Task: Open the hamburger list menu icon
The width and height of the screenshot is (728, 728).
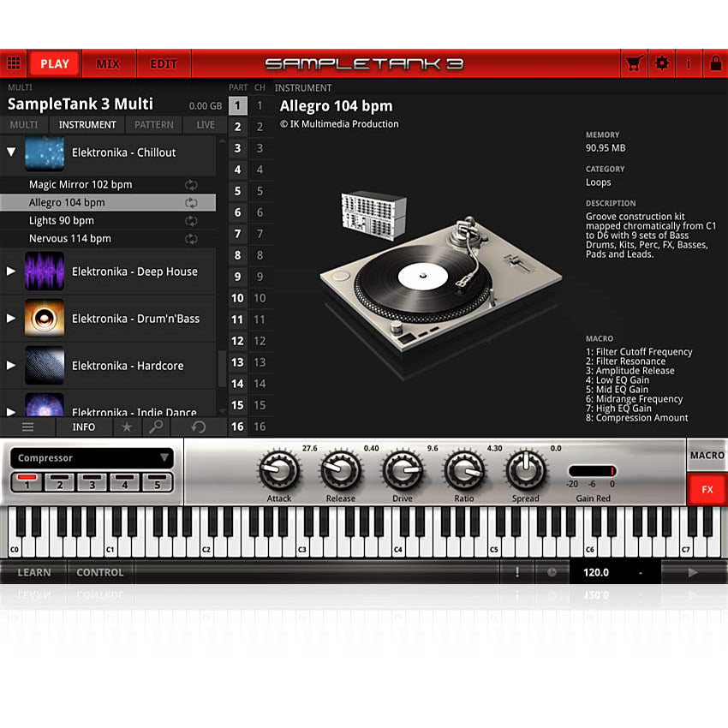Action: click(27, 427)
